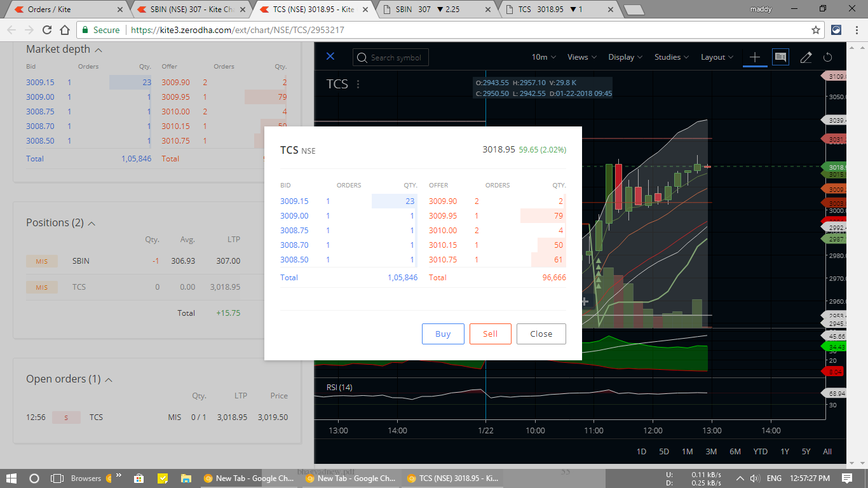This screenshot has height=488, width=868.
Task: Open TCS (NSE) 3018.95 taskbar window
Action: [453, 478]
